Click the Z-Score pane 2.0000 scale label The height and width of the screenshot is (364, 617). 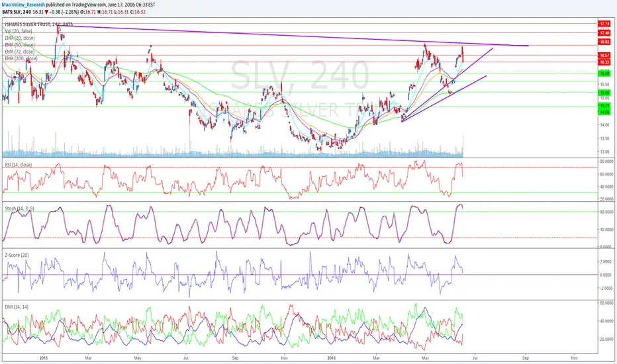coord(607,261)
